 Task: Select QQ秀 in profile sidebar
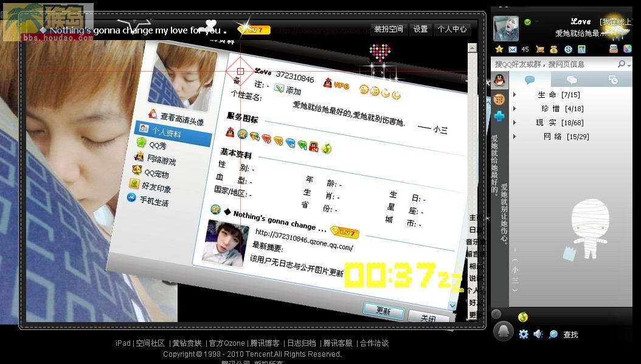pyautogui.click(x=152, y=145)
